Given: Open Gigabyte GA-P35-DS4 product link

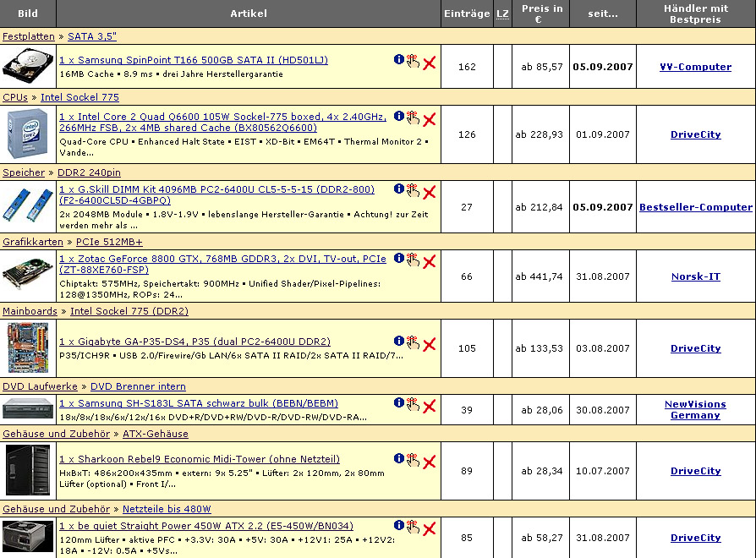Looking at the screenshot, I should (194, 342).
